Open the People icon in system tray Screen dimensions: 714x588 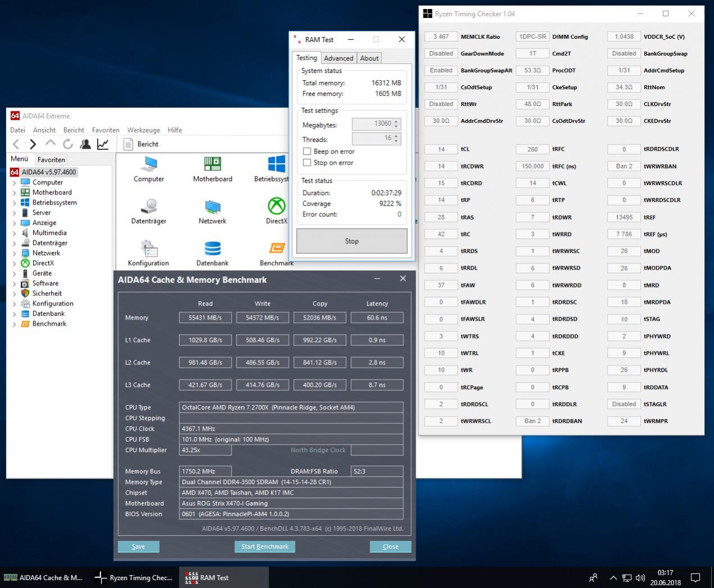593,577
